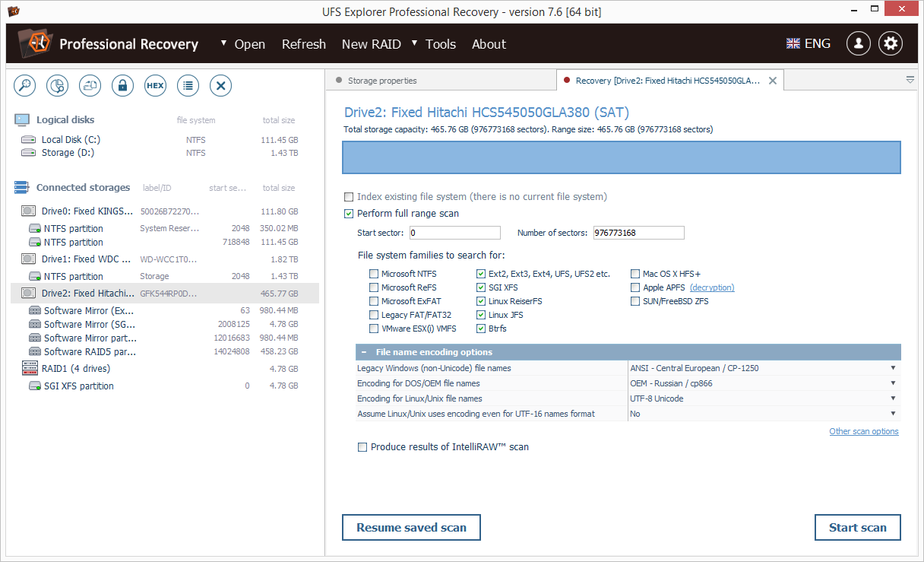Click the Professional Recovery logo icon
The image size is (924, 562).
pos(34,43)
